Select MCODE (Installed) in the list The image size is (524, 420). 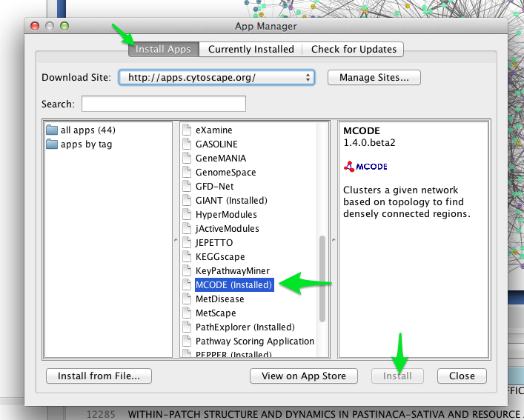(x=234, y=284)
